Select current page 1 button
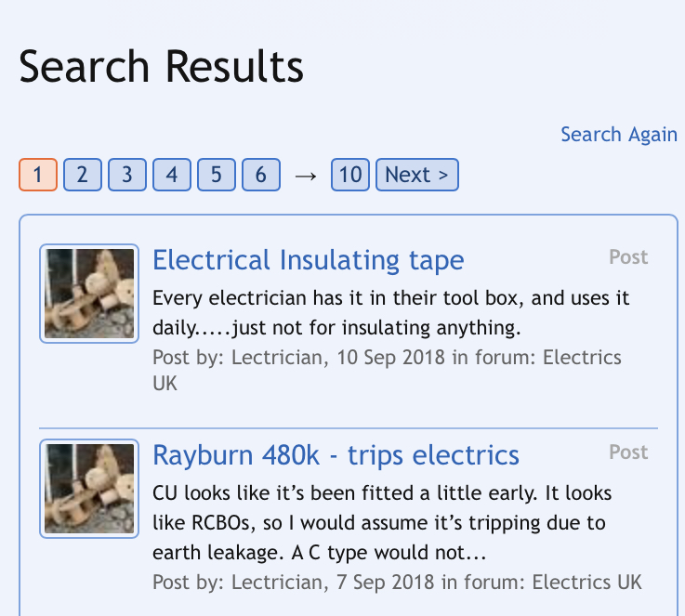Screen dimensions: 685x616 (38, 175)
